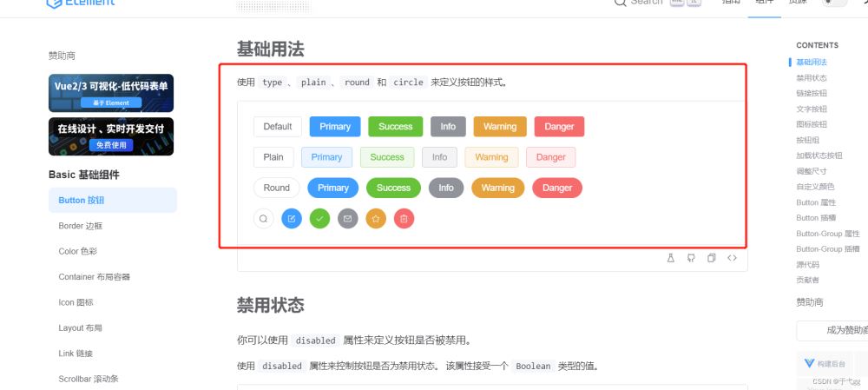868x390 pixels.
Task: Show source code with angle brackets icon
Action: [x=732, y=258]
